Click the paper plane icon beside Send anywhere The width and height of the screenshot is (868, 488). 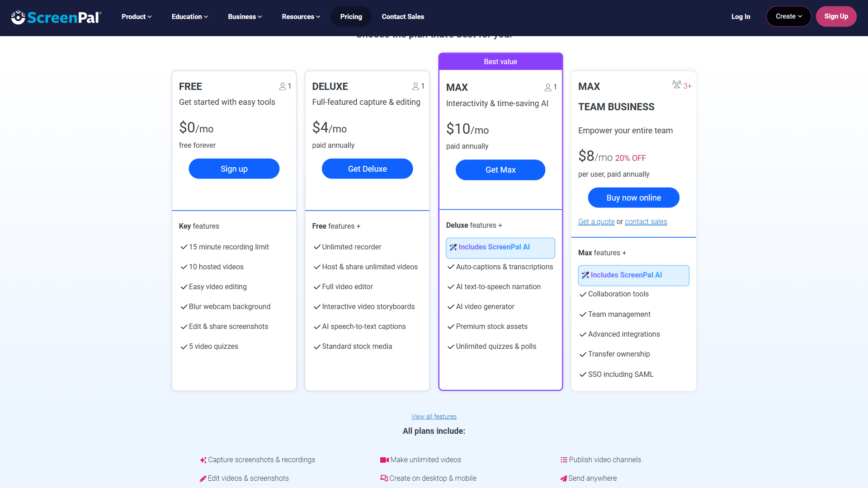coord(563,479)
